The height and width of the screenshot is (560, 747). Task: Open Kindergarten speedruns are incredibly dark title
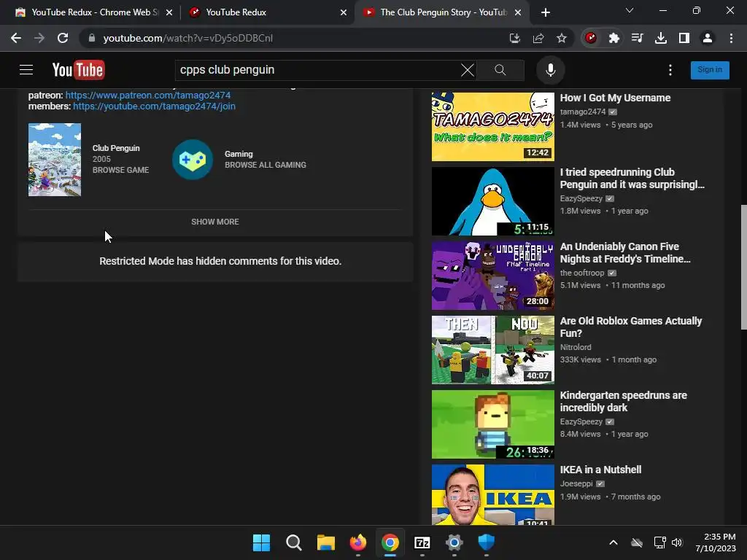point(623,402)
